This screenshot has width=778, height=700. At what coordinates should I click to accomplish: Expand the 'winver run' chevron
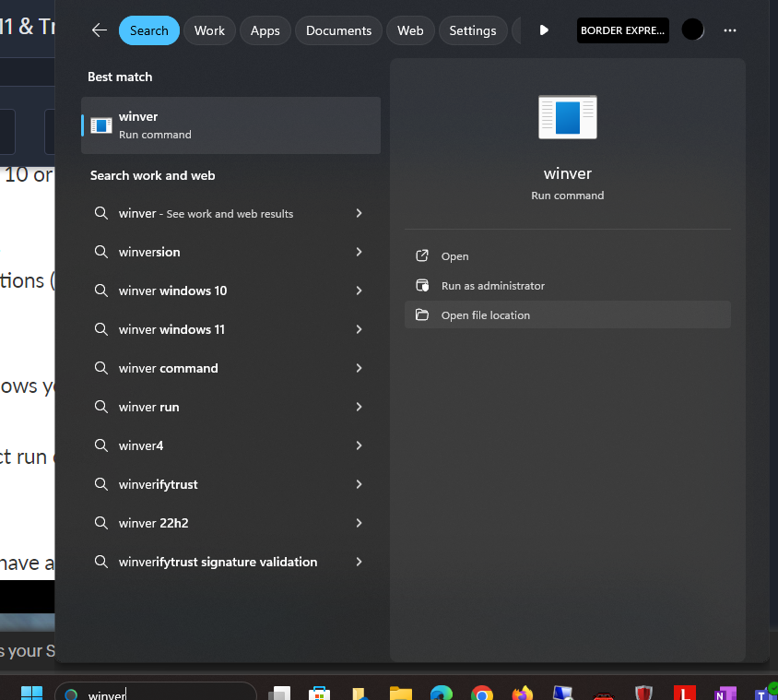pyautogui.click(x=359, y=407)
